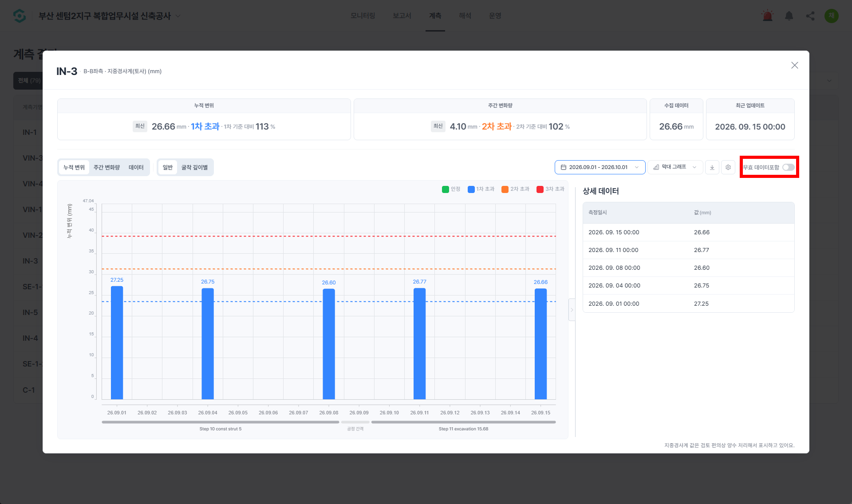The height and width of the screenshot is (504, 852).
Task: Toggle the blue 1차 초과 legend item
Action: [x=481, y=189]
